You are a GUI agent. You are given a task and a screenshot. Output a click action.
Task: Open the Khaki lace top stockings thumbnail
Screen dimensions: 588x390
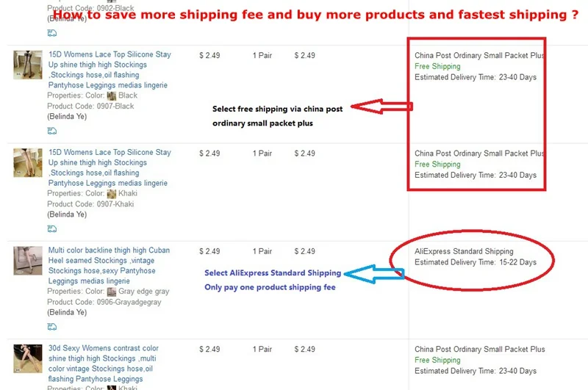[28, 162]
